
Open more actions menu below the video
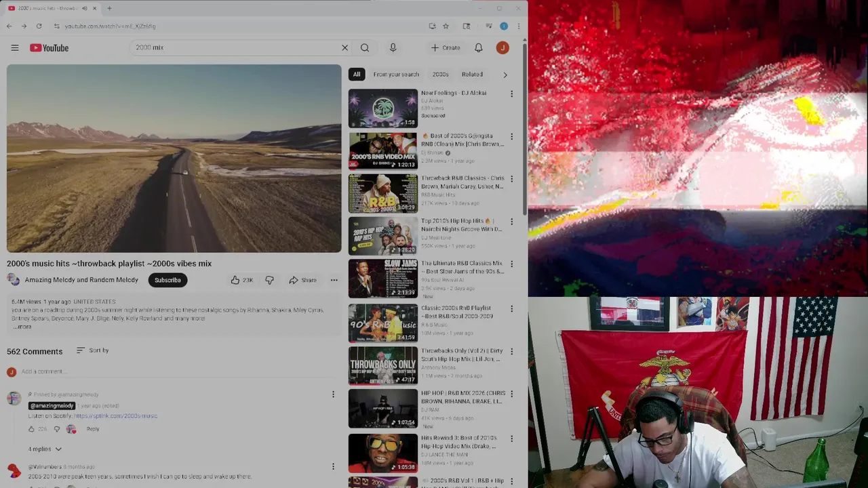(x=334, y=280)
